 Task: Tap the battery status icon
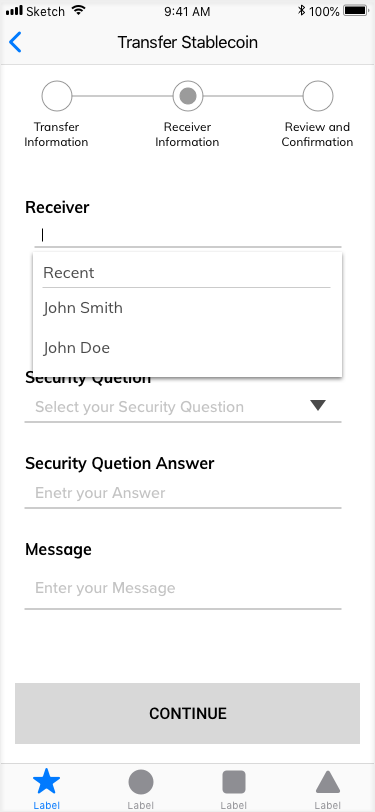(355, 11)
